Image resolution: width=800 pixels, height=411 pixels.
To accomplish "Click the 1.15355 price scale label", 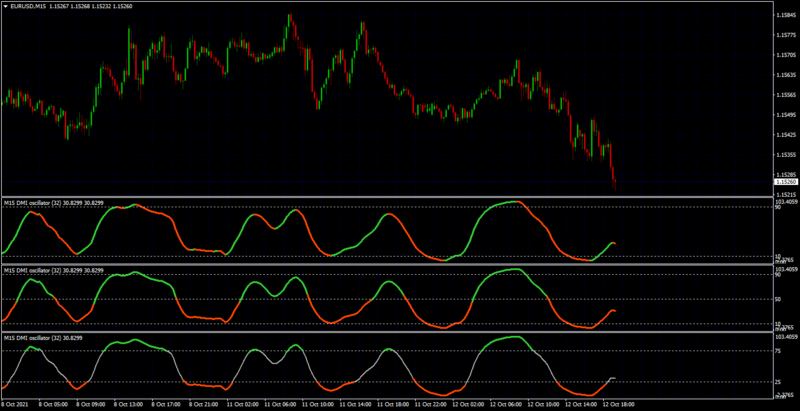I will click(x=784, y=155).
